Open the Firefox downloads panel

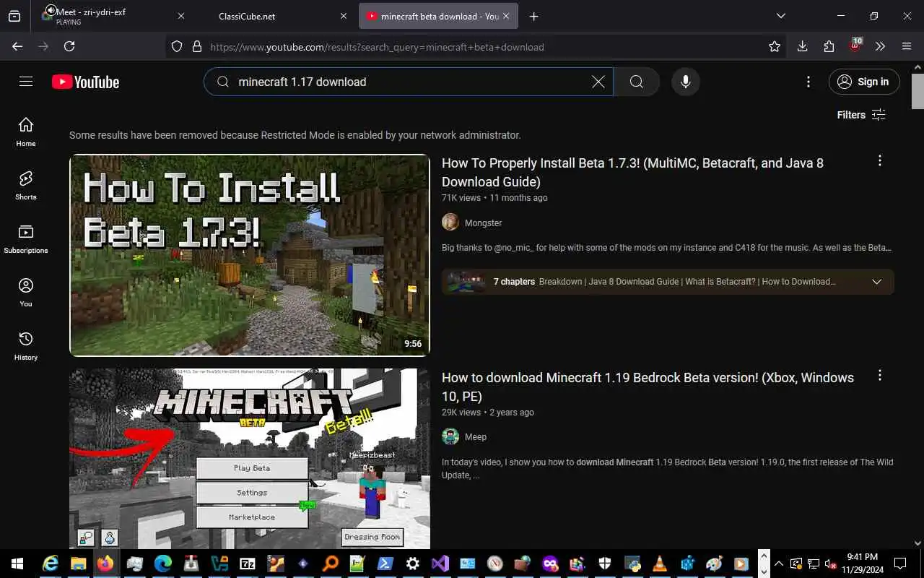(x=802, y=46)
